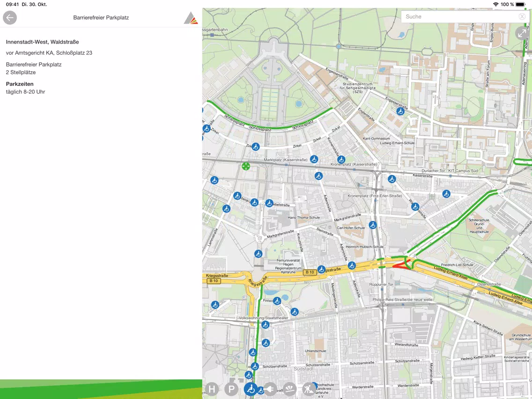Focus the Suche search input

(x=464, y=17)
